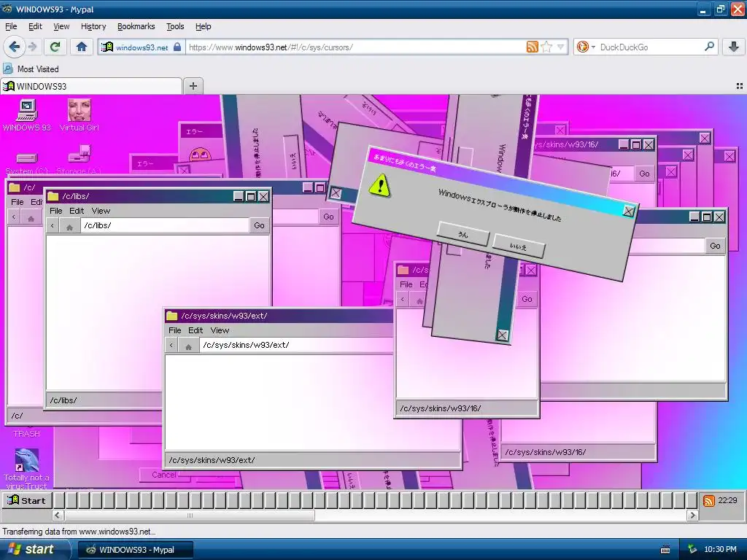Click the home icon in /c/libs/ window

69,226
